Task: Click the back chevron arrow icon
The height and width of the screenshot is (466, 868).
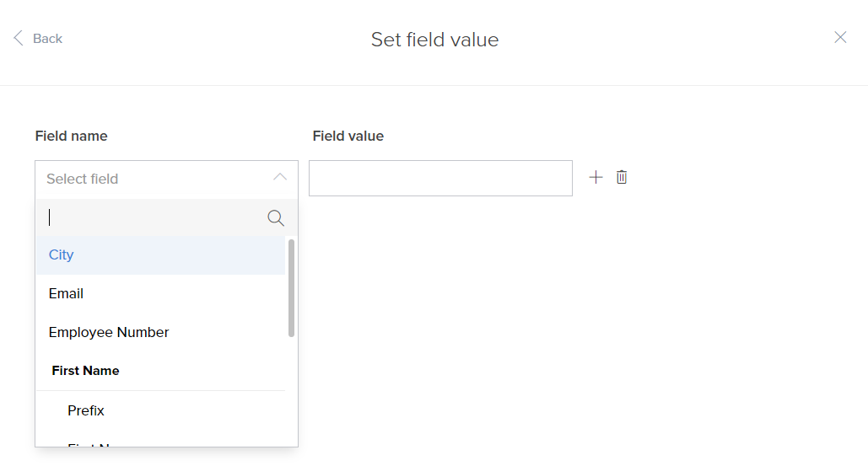Action: [x=19, y=38]
